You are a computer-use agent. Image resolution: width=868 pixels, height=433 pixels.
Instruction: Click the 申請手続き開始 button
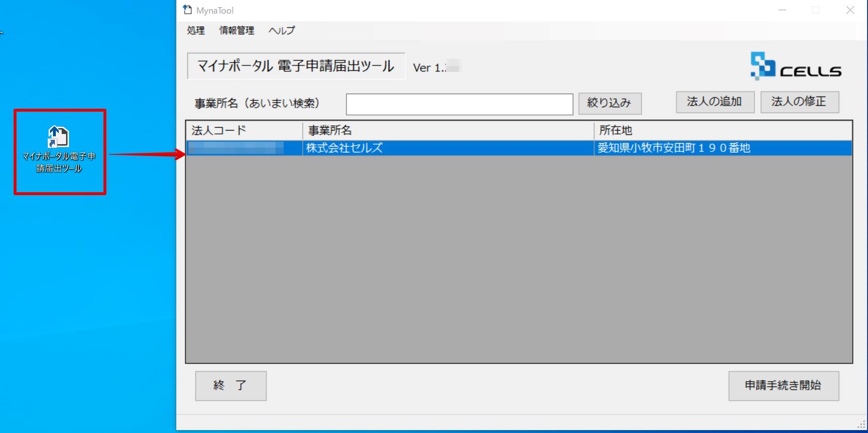[x=783, y=386]
